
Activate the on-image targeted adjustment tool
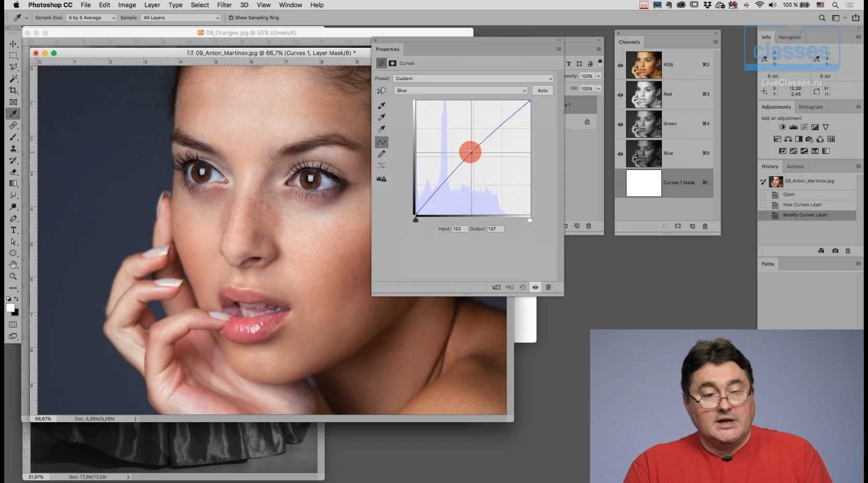point(381,90)
